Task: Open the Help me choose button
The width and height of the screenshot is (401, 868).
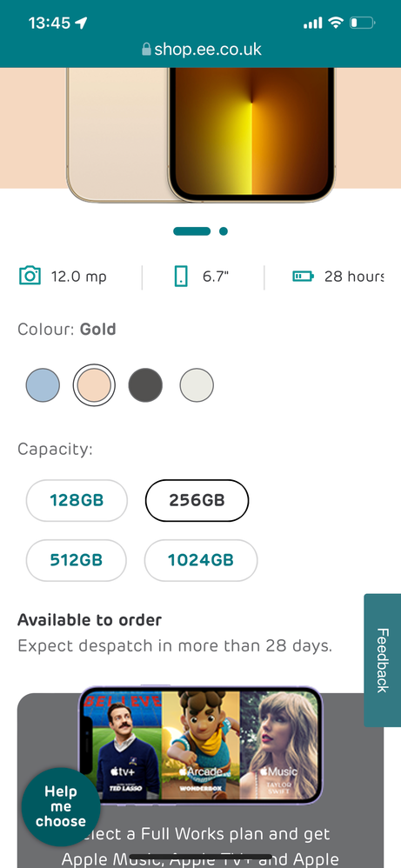Action: pyautogui.click(x=61, y=806)
